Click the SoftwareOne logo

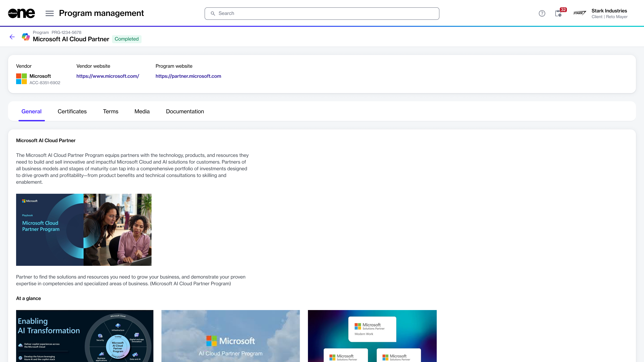[21, 13]
